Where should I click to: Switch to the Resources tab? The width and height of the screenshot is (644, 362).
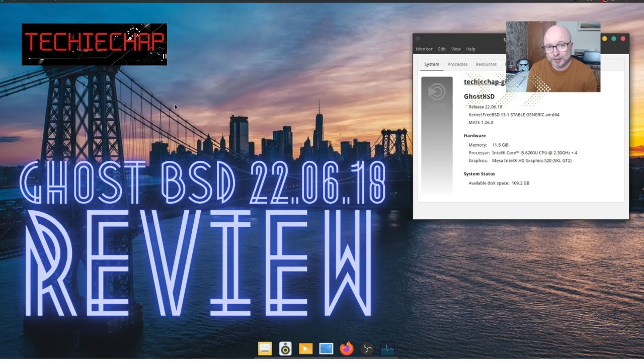(x=486, y=64)
